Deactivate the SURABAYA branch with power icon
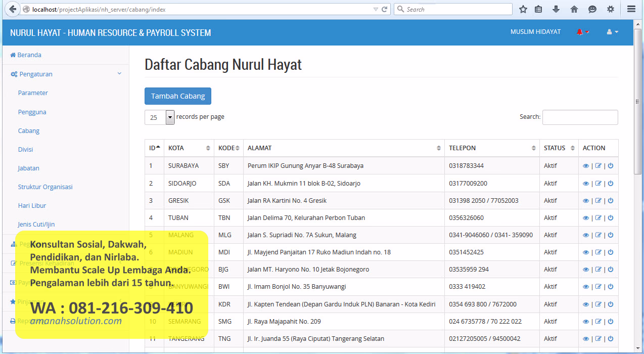The height and width of the screenshot is (354, 644). [611, 166]
